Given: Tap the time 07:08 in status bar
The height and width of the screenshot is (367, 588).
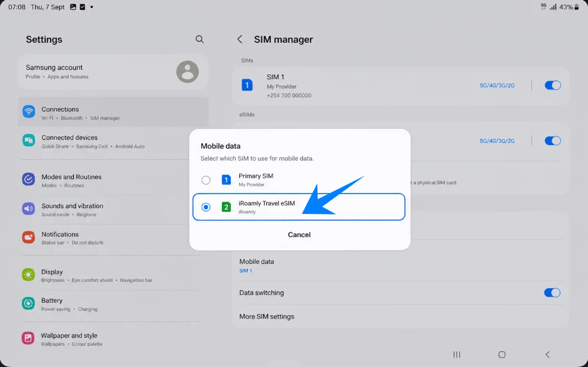Looking at the screenshot, I should pyautogui.click(x=17, y=7).
